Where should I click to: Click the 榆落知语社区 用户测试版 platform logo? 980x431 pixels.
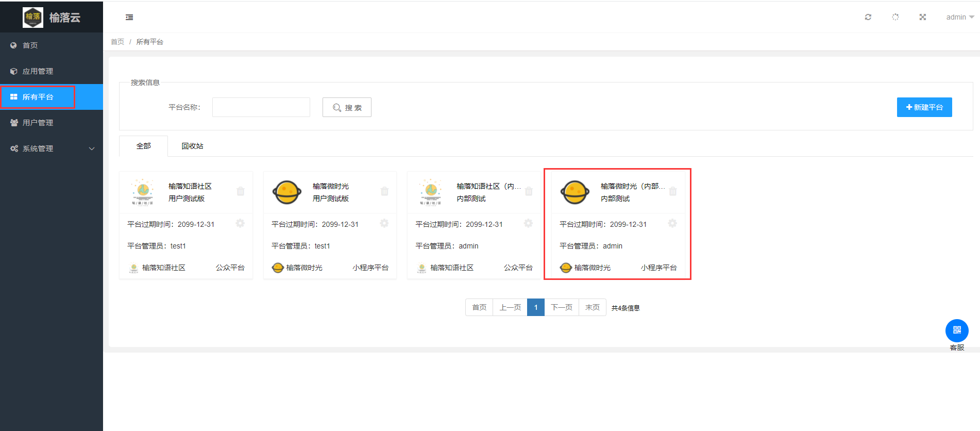(x=143, y=192)
